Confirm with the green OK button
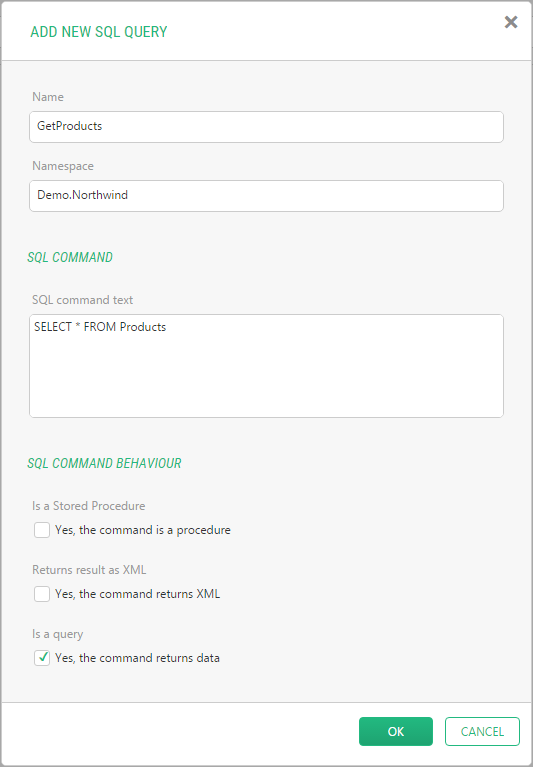 pyautogui.click(x=396, y=731)
